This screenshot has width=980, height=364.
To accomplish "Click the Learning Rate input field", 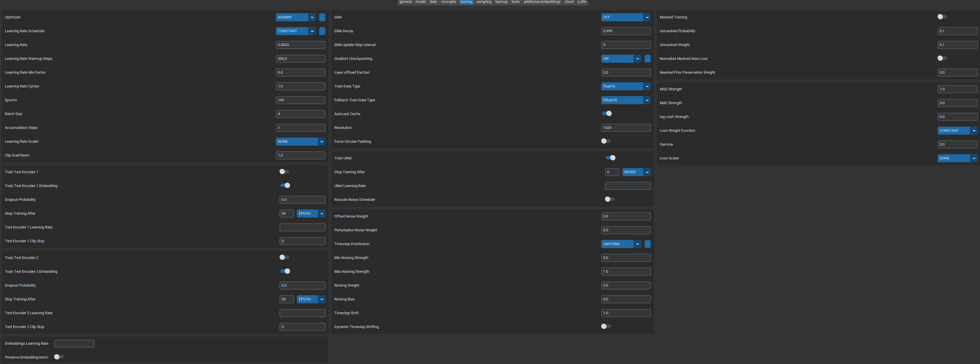I will point(300,45).
